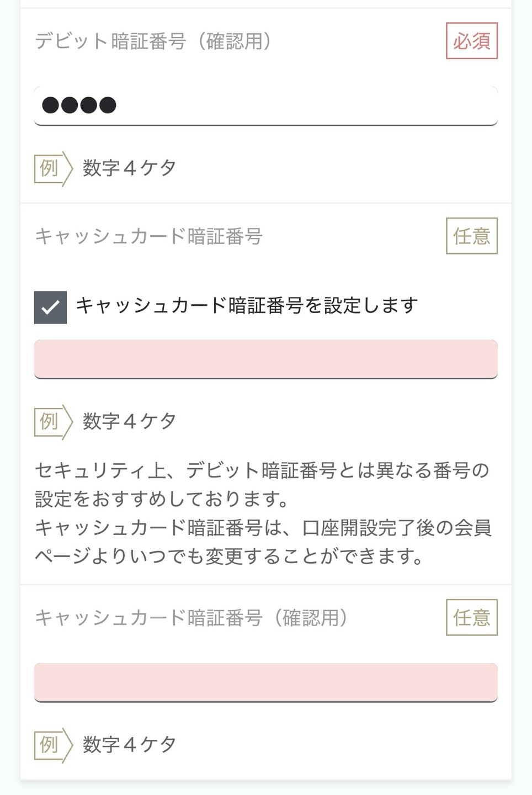Click the 任意 badge beside キャッシュカード暗証番号（確認用）

tap(472, 617)
